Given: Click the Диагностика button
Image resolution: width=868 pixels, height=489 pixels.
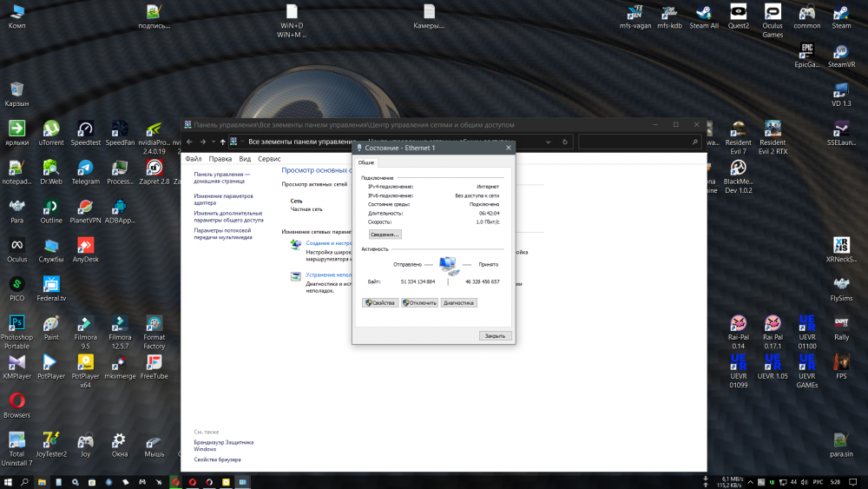Looking at the screenshot, I should click(x=458, y=303).
